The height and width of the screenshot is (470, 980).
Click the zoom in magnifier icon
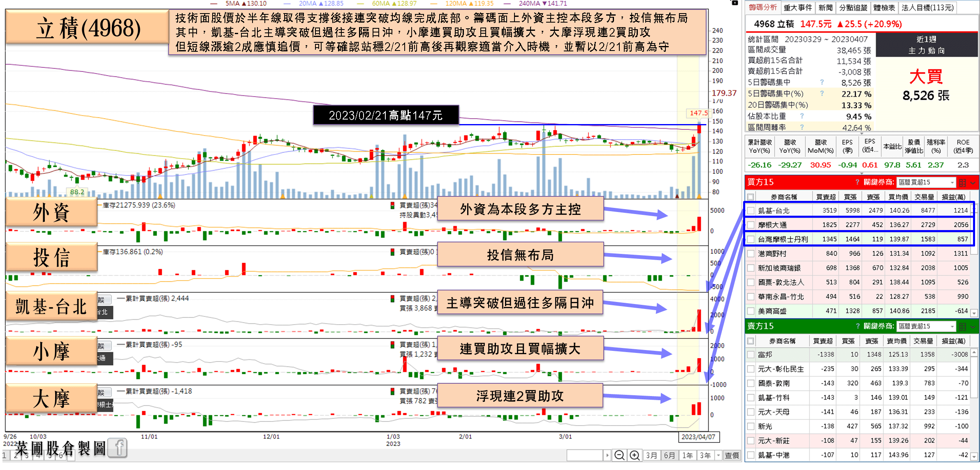[635, 455]
